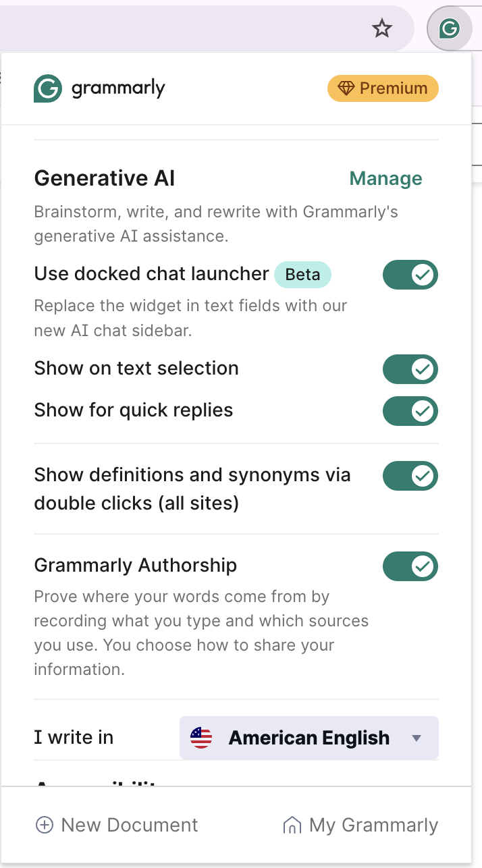Click the American flag icon
482x868 pixels.
point(201,738)
